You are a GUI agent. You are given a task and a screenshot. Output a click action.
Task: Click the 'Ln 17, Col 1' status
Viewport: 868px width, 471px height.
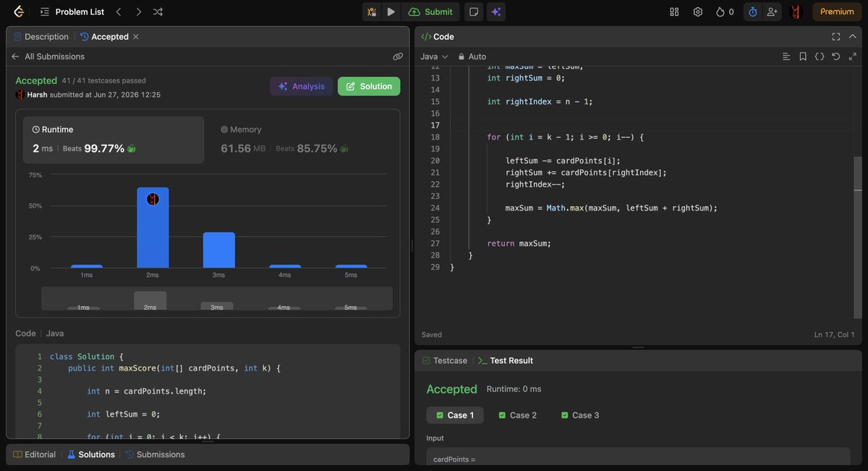(x=834, y=335)
